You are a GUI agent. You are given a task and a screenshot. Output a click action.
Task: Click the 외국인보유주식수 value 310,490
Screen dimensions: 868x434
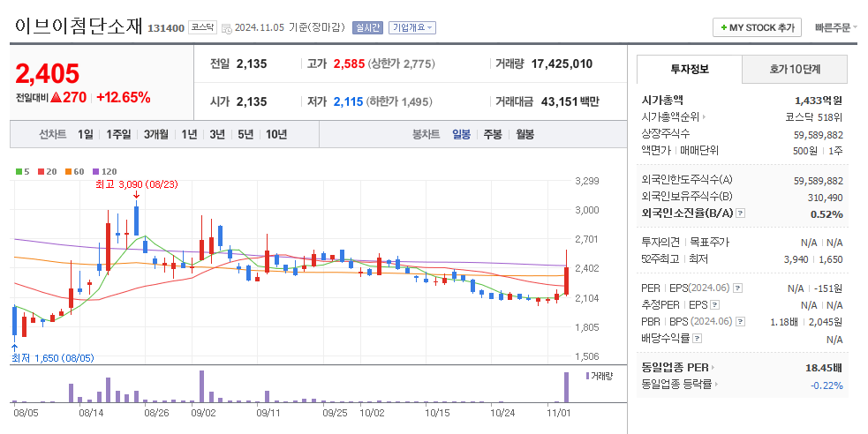point(825,198)
